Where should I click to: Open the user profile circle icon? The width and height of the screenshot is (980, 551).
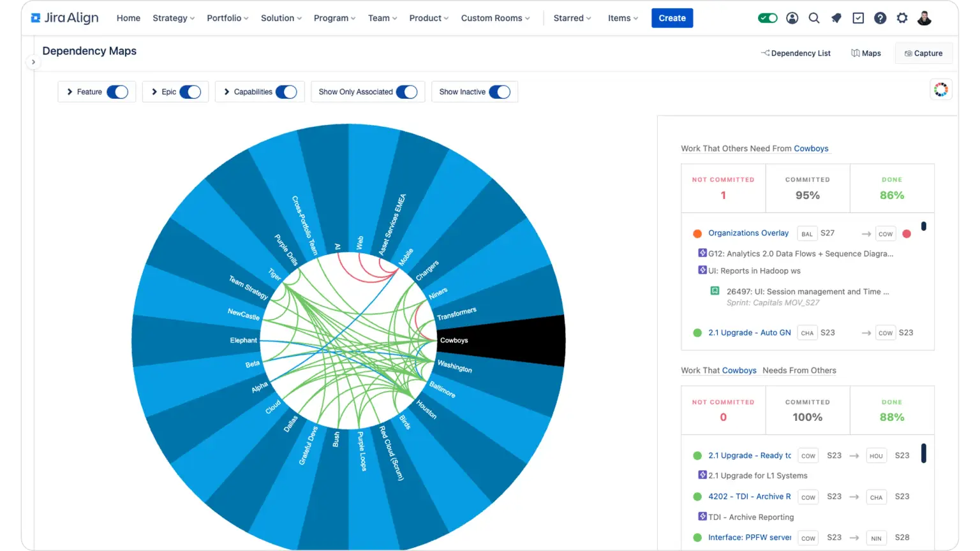coord(792,18)
